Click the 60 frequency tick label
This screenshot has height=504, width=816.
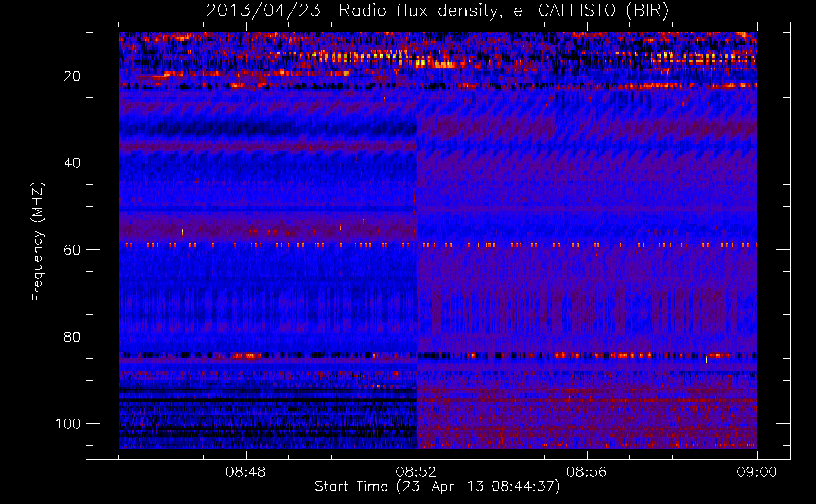click(x=73, y=250)
